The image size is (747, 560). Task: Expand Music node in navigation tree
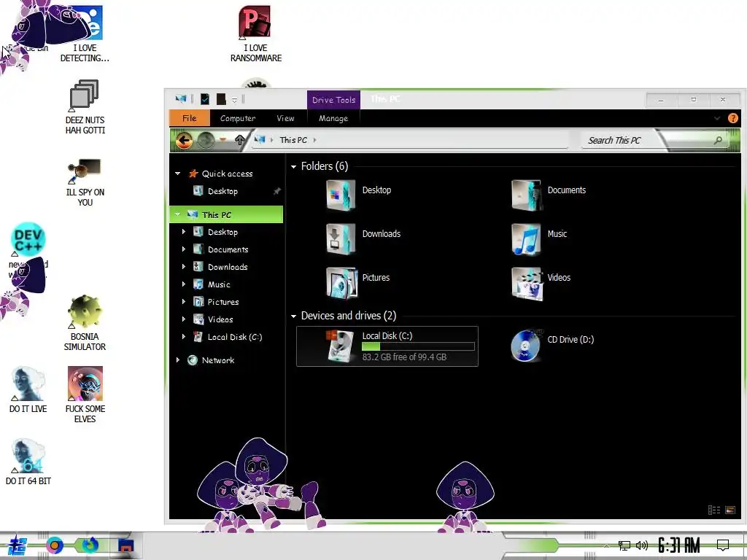(x=184, y=284)
